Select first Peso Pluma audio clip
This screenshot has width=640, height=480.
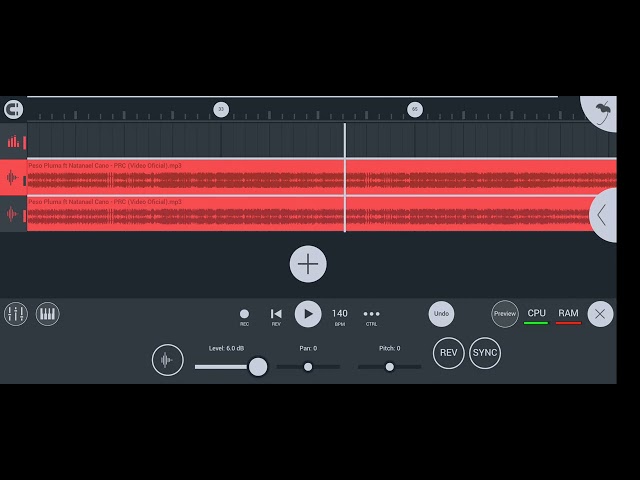[x=322, y=177]
